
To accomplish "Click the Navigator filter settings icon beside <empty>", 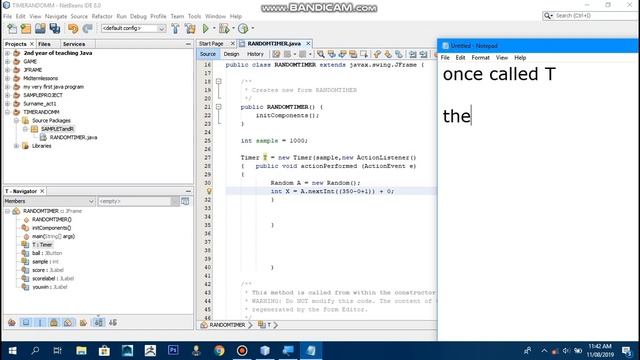I will coord(185,201).
